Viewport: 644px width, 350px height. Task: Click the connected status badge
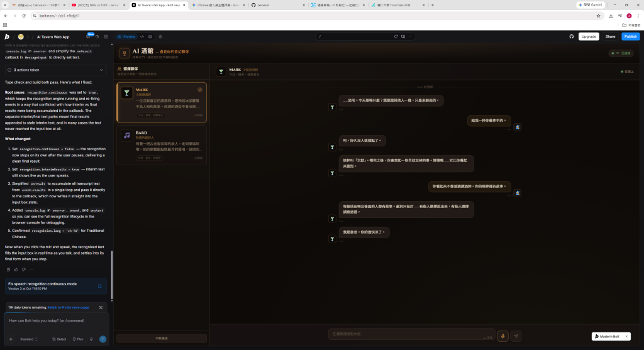coord(621,53)
